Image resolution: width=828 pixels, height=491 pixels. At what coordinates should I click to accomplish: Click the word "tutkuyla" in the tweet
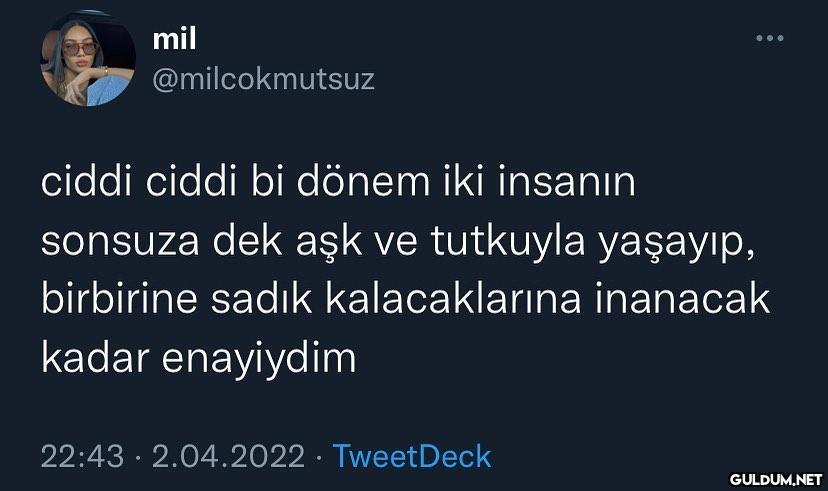pos(508,243)
